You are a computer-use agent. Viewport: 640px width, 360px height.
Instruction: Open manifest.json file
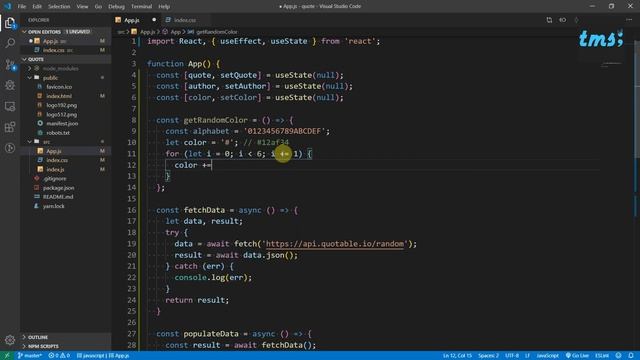point(62,123)
